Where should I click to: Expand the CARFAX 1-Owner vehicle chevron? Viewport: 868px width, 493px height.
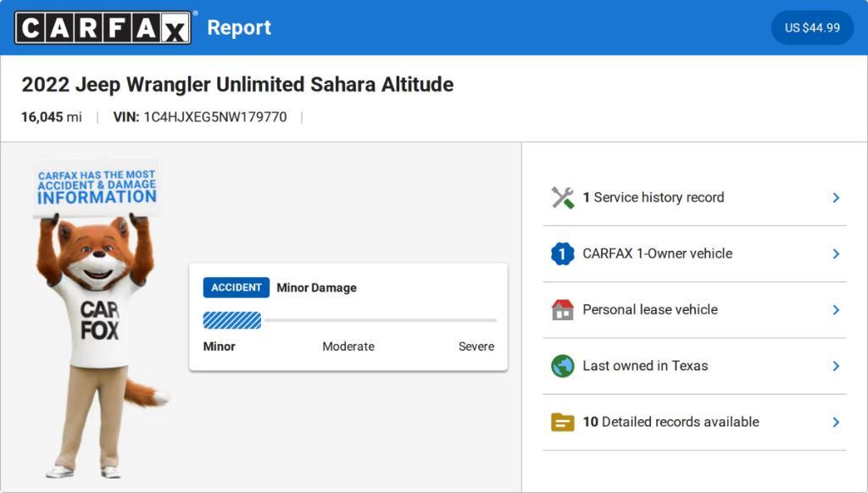tap(836, 254)
